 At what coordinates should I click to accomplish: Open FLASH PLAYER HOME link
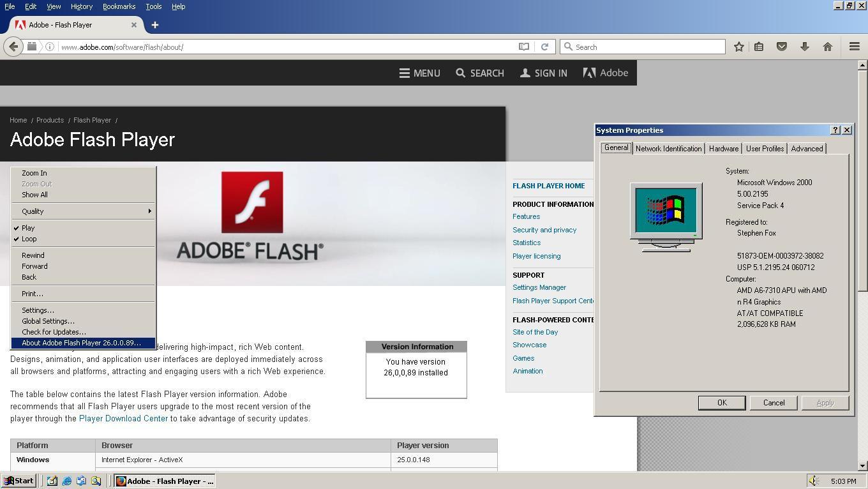click(x=548, y=186)
